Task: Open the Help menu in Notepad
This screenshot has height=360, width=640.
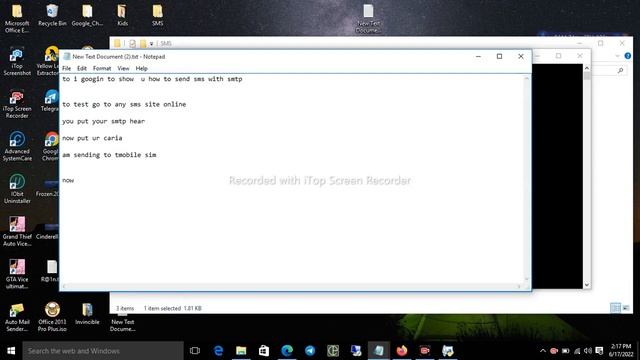Action: [142, 69]
